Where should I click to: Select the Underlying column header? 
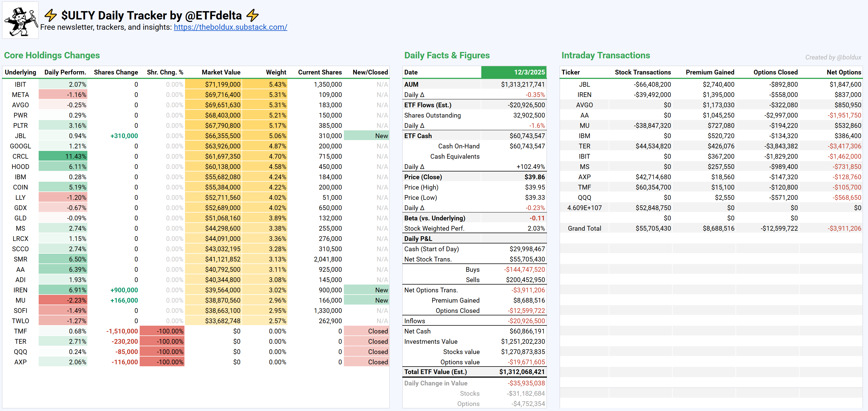20,72
